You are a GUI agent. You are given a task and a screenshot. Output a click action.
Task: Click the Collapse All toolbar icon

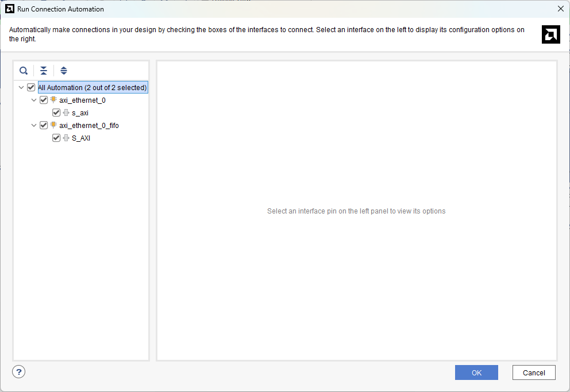(x=44, y=71)
